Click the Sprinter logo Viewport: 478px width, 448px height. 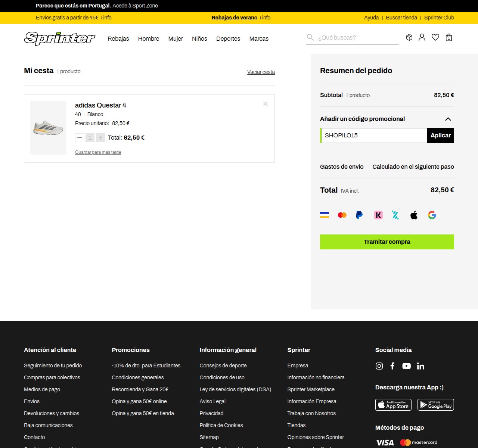point(60,38)
